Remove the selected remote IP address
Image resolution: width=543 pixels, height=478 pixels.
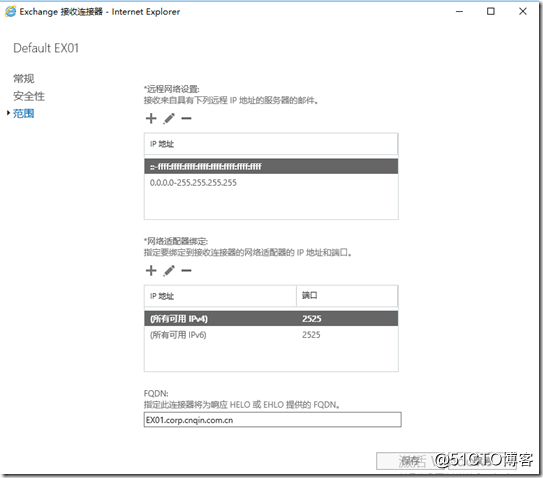pos(186,119)
